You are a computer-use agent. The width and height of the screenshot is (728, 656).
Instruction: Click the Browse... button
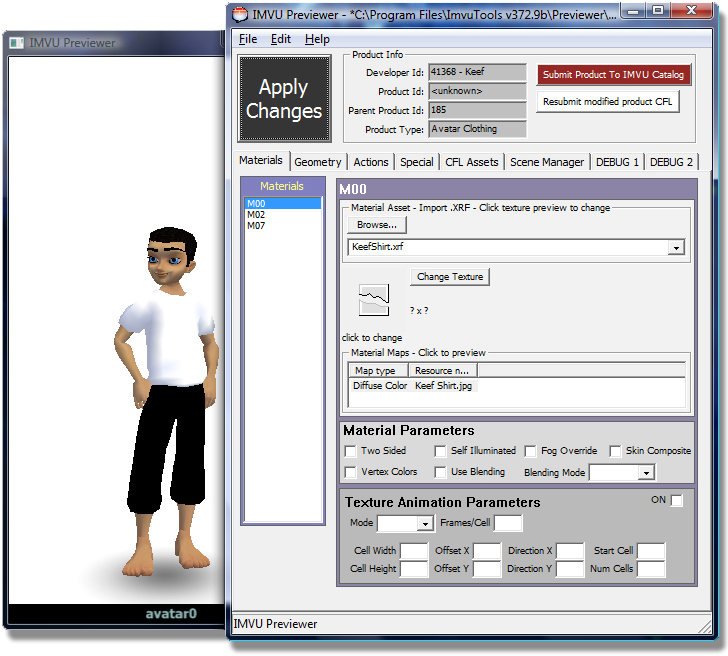click(377, 225)
